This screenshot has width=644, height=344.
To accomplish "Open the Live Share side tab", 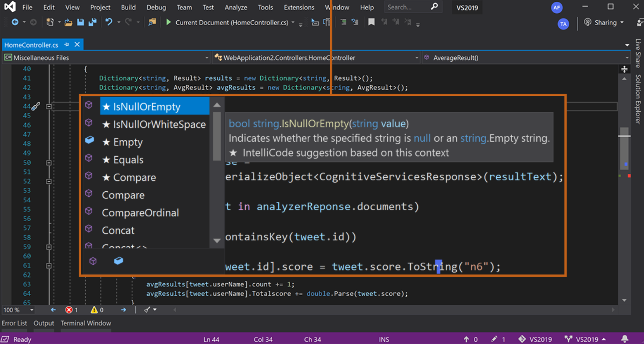I will click(638, 53).
